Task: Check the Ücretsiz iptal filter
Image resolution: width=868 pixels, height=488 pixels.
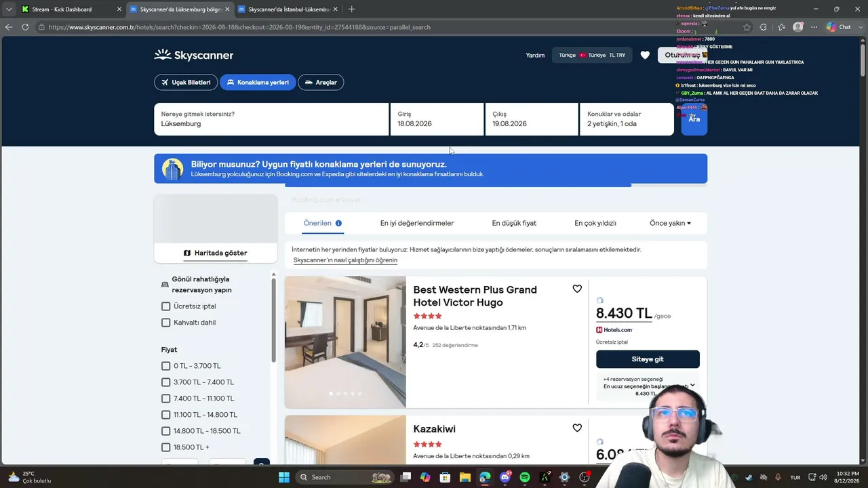Action: (165, 306)
